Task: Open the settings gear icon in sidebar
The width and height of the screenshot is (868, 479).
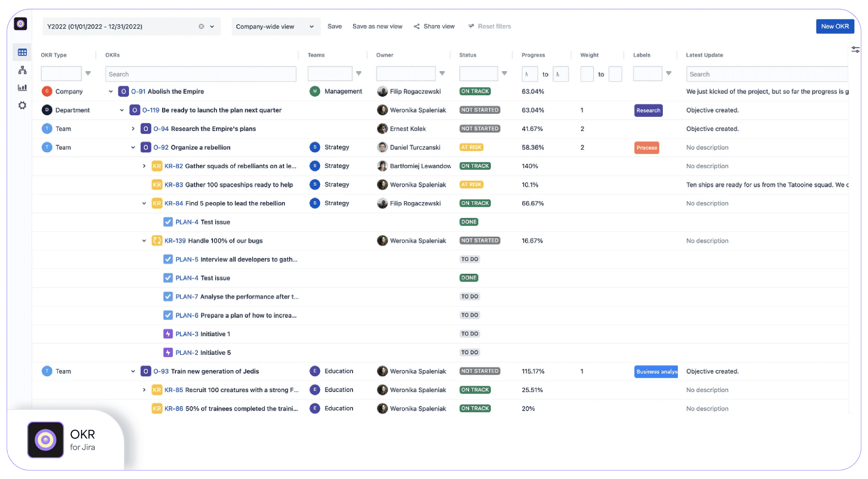Action: [22, 105]
